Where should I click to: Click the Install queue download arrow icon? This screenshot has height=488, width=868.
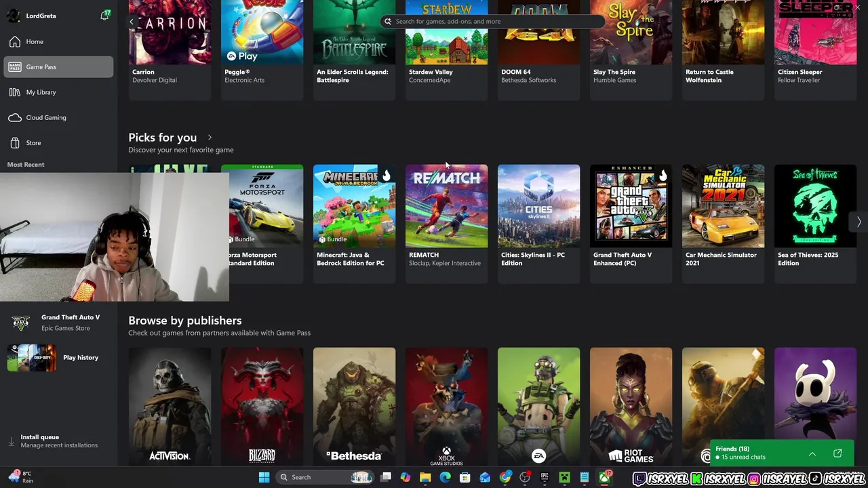tap(11, 441)
